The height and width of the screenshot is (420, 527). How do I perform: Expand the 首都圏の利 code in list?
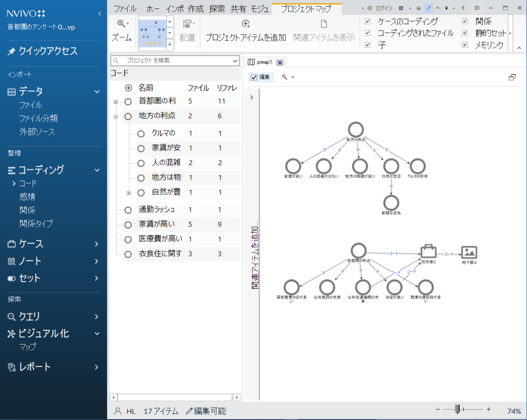click(116, 102)
